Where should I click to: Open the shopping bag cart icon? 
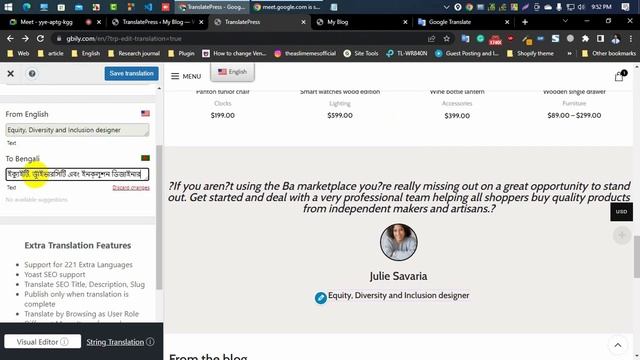pyautogui.click(x=619, y=76)
